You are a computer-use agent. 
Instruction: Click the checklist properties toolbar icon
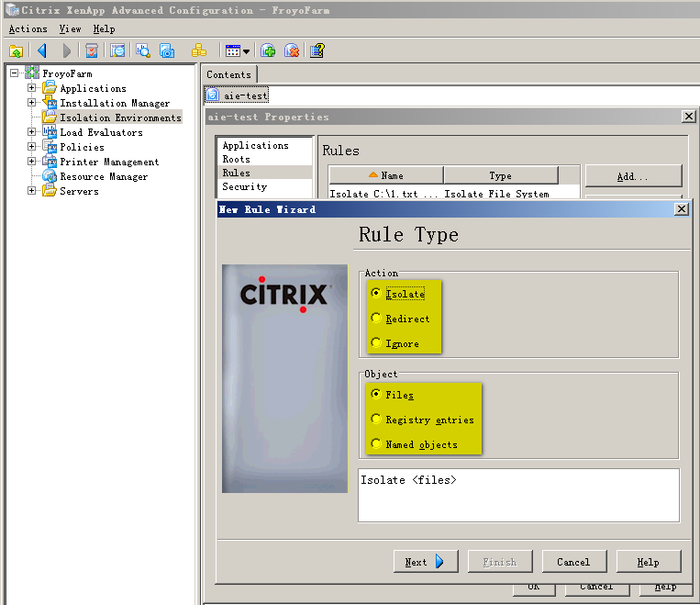pos(92,50)
